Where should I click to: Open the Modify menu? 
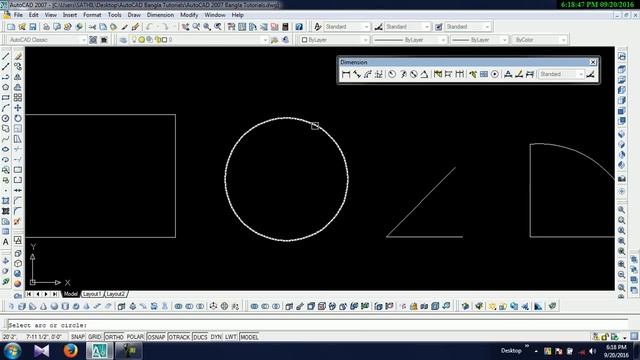coord(189,15)
